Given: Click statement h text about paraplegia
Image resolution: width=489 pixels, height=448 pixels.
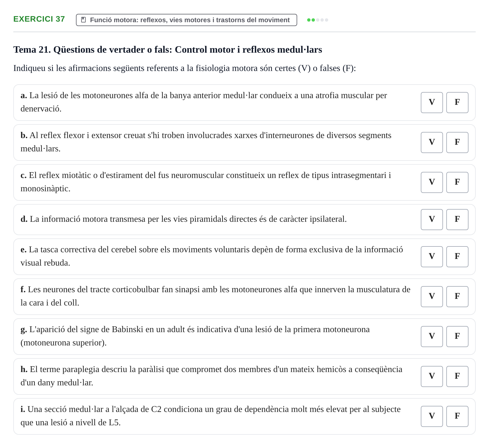Looking at the screenshot, I should (212, 376).
